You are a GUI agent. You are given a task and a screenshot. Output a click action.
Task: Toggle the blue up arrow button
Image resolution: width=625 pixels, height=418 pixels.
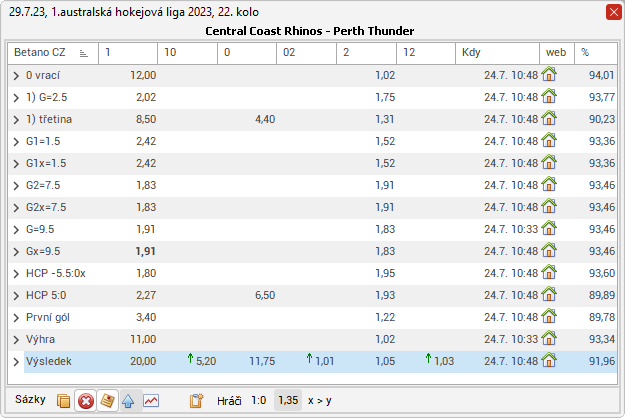(129, 400)
